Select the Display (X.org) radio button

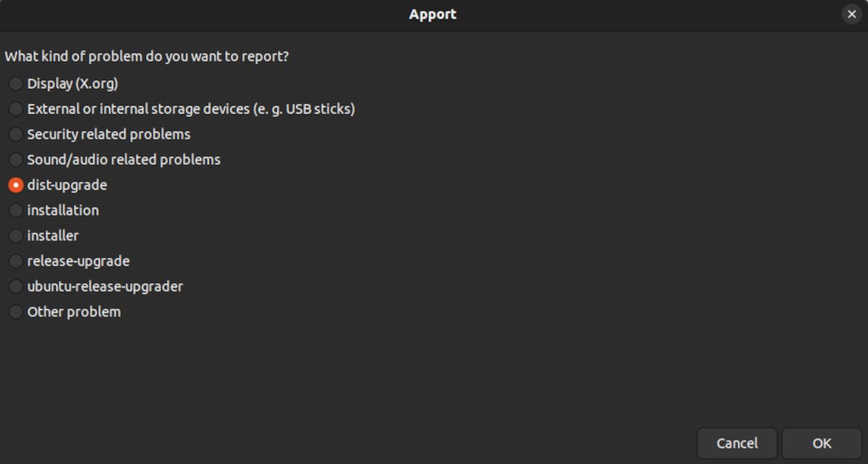click(15, 84)
